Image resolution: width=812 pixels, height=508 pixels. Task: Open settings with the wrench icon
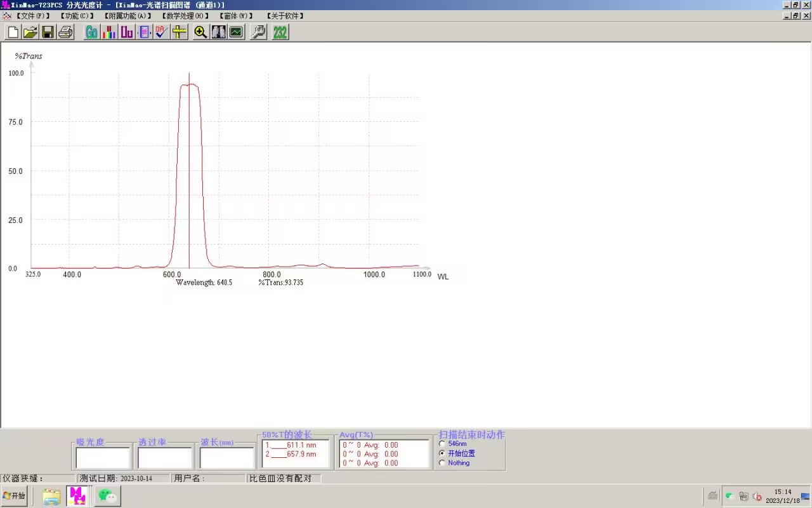click(x=258, y=32)
